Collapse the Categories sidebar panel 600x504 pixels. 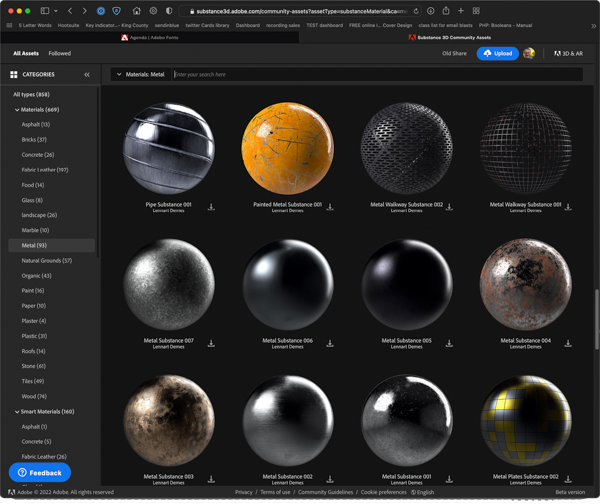pyautogui.click(x=87, y=75)
